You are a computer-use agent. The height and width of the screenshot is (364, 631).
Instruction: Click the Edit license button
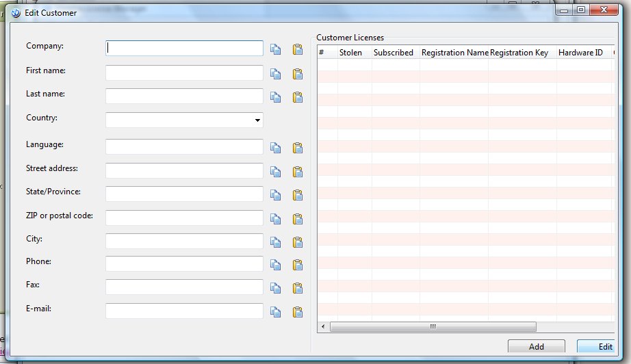(597, 346)
